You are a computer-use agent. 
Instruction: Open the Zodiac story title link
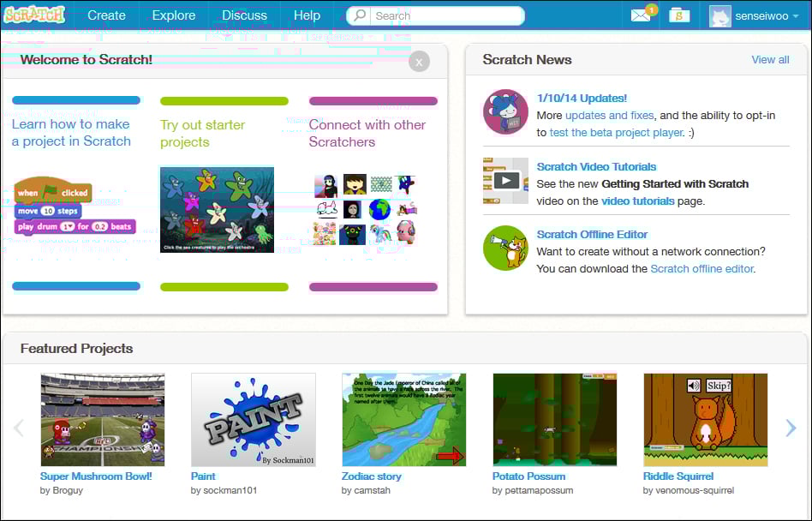(371, 476)
